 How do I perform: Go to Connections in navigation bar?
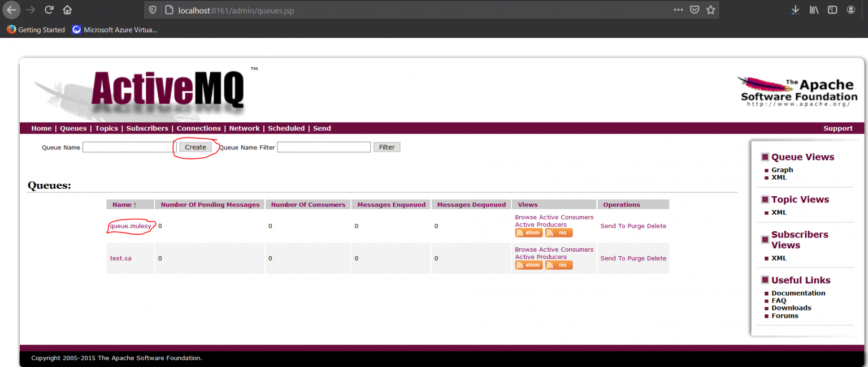198,128
